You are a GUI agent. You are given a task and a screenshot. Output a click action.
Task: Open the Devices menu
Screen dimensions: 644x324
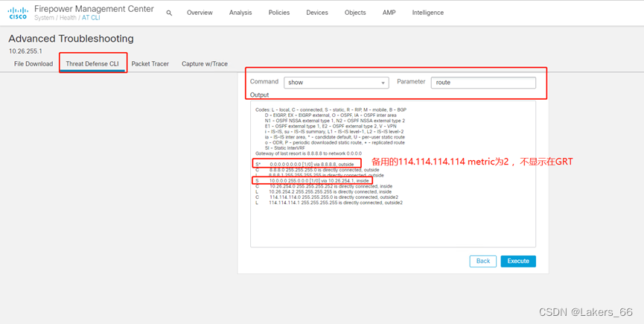[317, 13]
